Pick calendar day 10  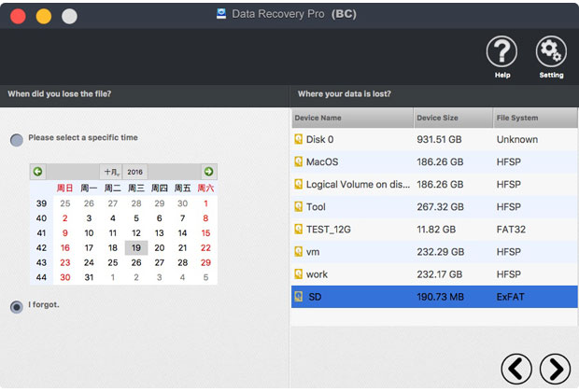(89, 233)
